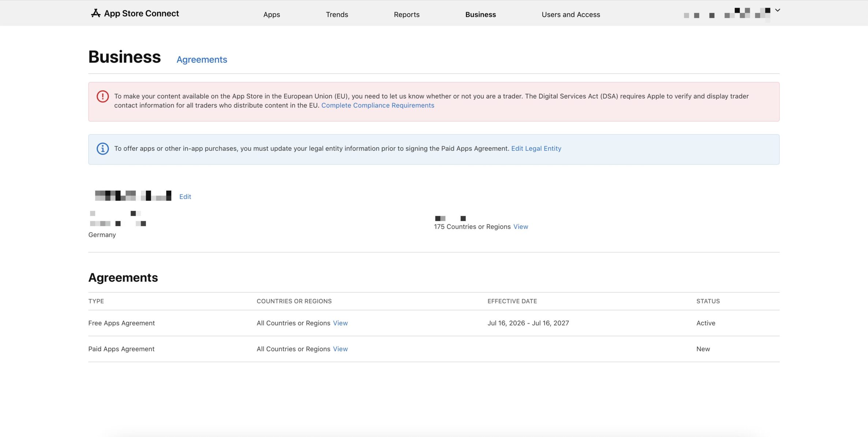Screen dimensions: 868x437
Task: Click the App Store Connect logo icon
Action: tap(96, 13)
